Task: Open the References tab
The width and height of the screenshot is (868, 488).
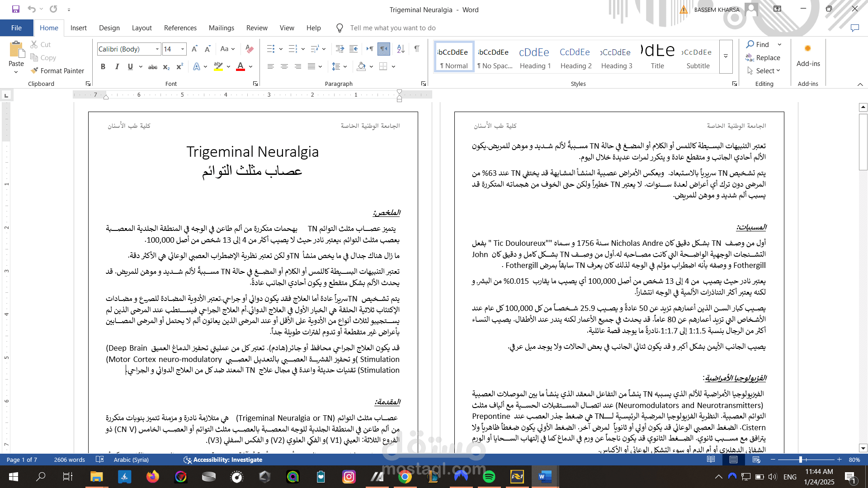Action: tap(180, 28)
